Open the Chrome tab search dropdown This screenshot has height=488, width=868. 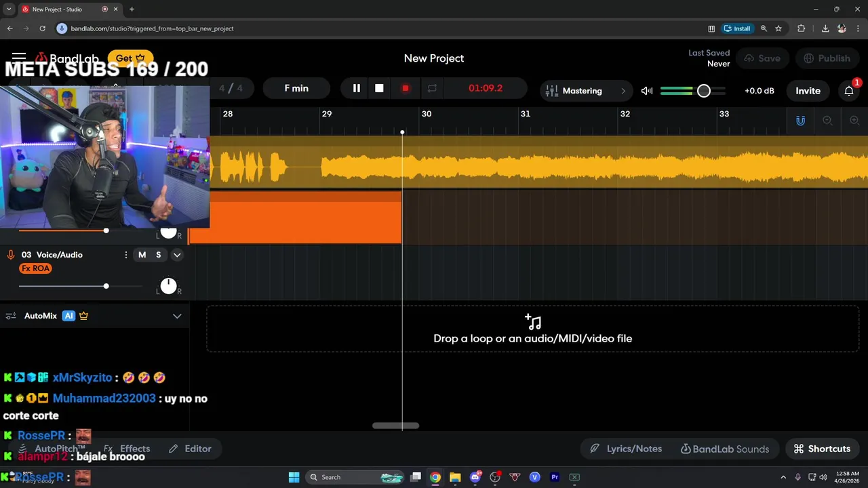9,9
